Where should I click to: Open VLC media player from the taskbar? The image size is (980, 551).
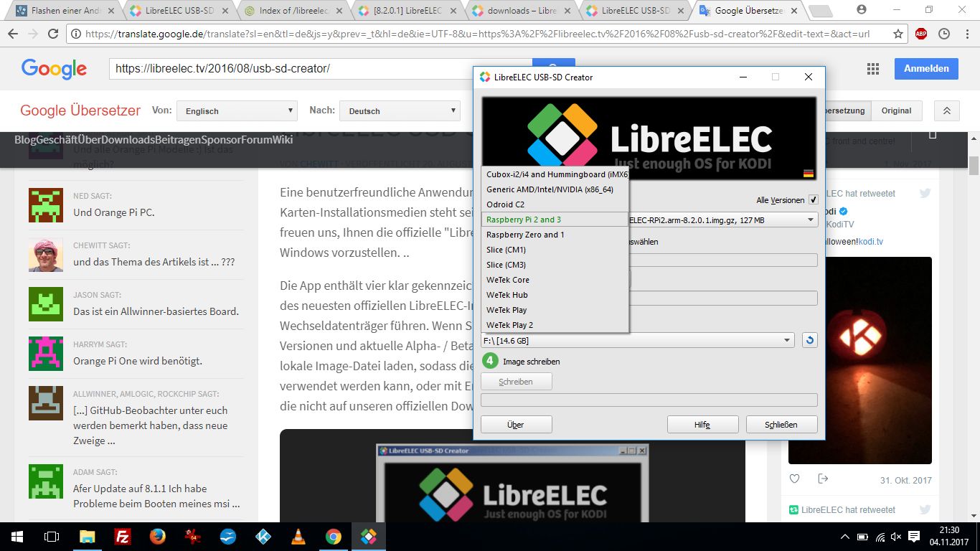[298, 536]
